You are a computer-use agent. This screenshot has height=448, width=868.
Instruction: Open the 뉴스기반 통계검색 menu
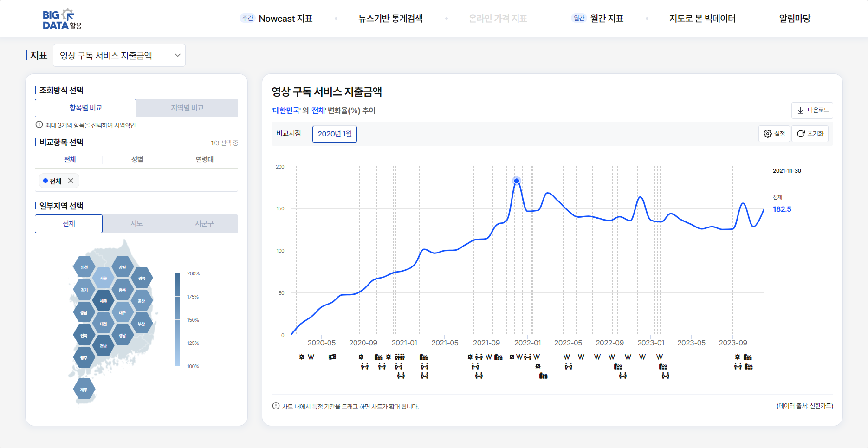click(390, 19)
